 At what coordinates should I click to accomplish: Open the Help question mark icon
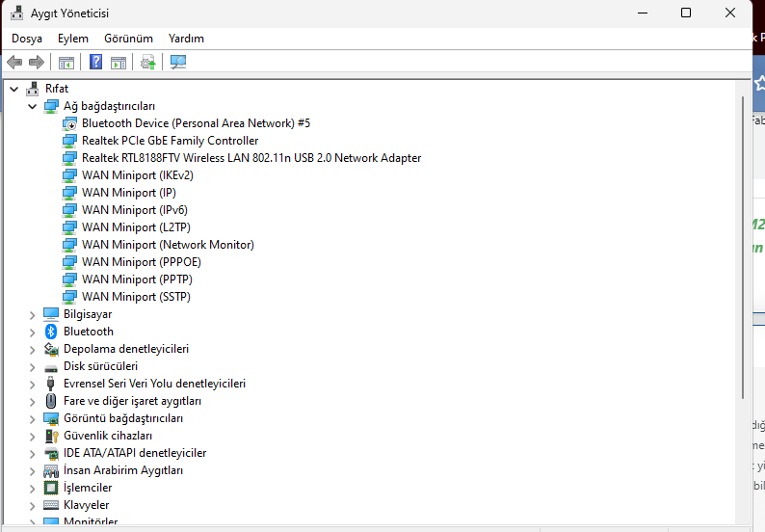tap(96, 62)
